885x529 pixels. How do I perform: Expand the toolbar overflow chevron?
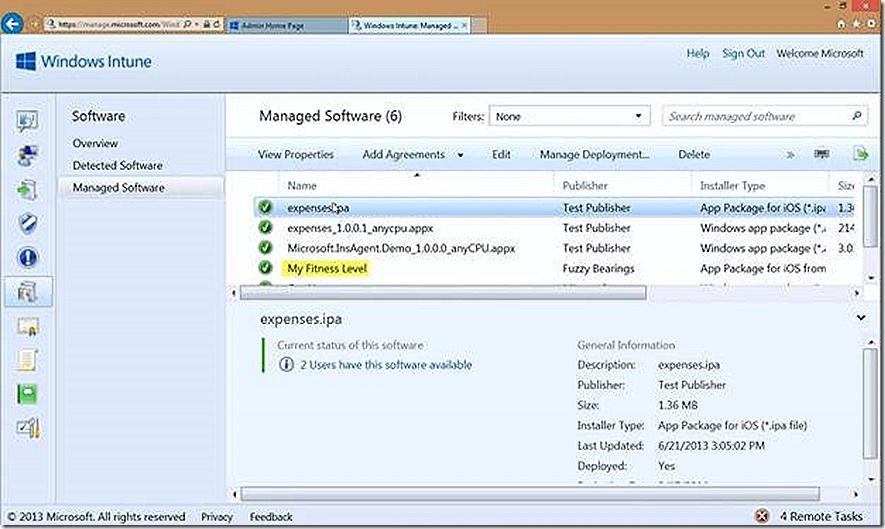click(x=790, y=154)
